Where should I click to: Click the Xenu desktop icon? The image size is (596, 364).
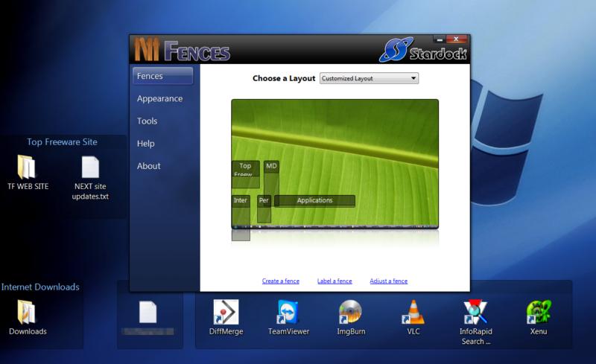tap(539, 312)
